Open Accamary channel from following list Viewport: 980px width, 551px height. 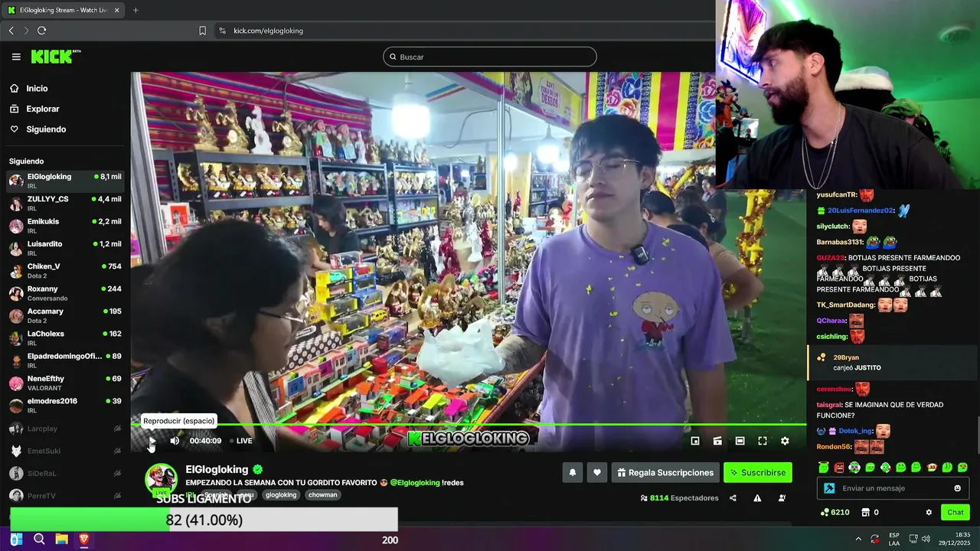[65, 315]
